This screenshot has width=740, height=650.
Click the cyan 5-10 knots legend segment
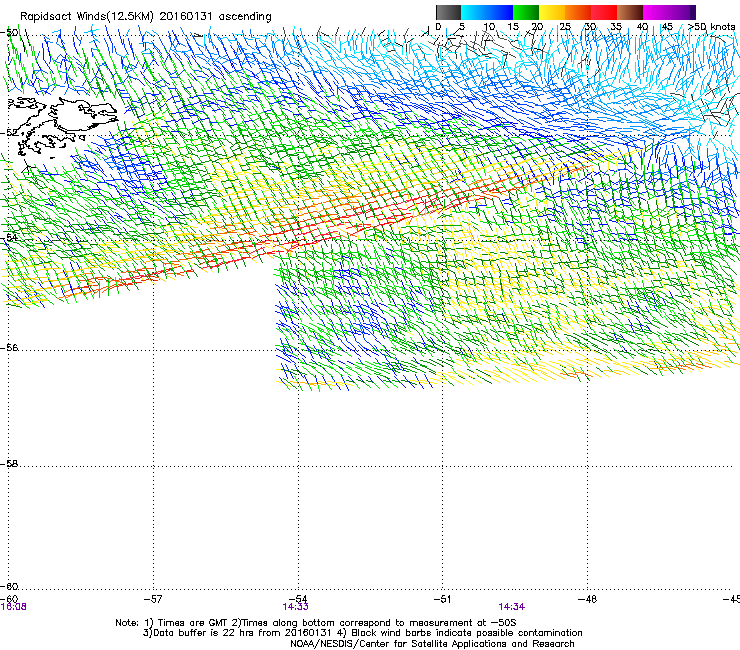(x=474, y=12)
